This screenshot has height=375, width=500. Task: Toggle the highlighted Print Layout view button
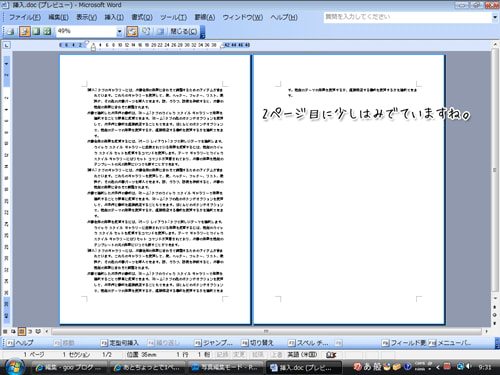[x=22, y=331]
